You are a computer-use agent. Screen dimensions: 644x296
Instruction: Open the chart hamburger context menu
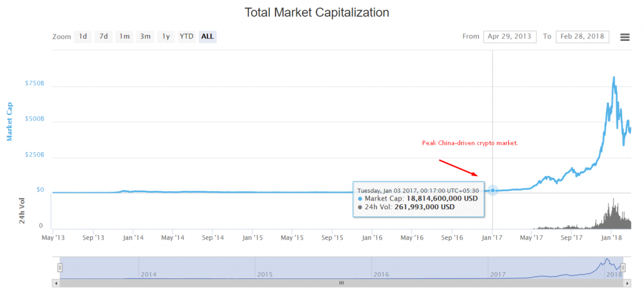click(x=625, y=36)
